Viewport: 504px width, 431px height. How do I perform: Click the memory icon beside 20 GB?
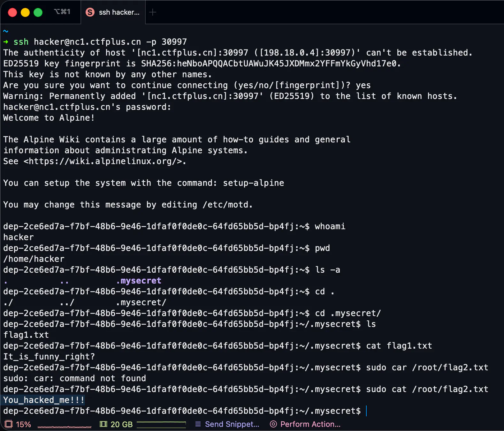coord(103,424)
